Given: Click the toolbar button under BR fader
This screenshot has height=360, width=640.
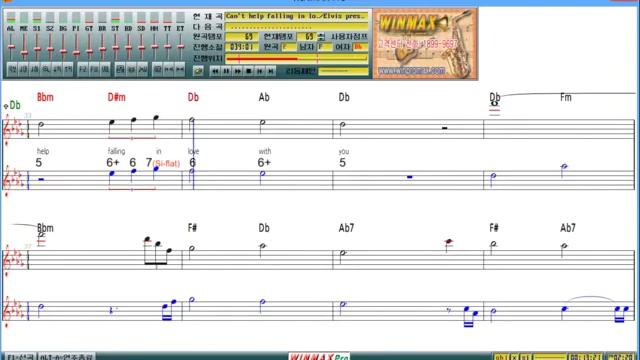Looking at the screenshot, I should point(94,70).
